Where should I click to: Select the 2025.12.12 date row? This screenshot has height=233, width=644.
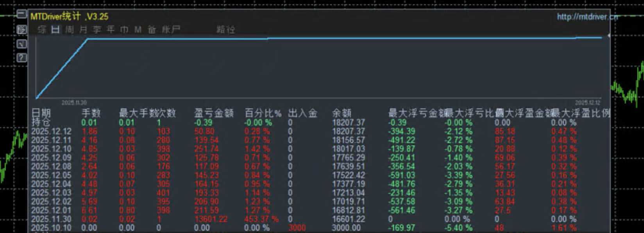pyautogui.click(x=51, y=131)
